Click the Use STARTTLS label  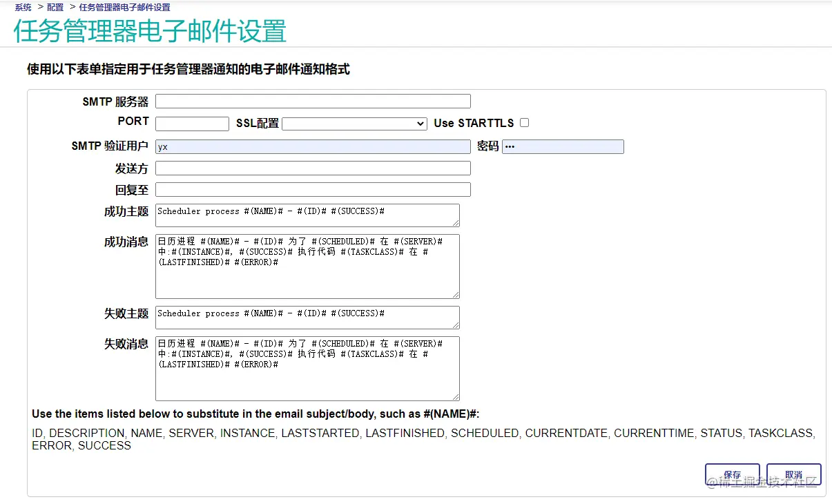[x=474, y=124]
